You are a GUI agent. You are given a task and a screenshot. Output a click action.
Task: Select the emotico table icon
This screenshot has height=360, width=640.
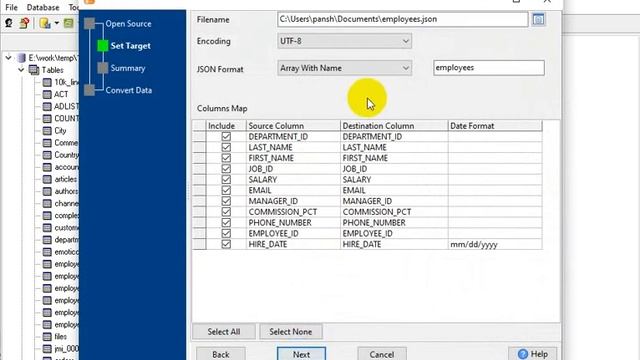47,252
